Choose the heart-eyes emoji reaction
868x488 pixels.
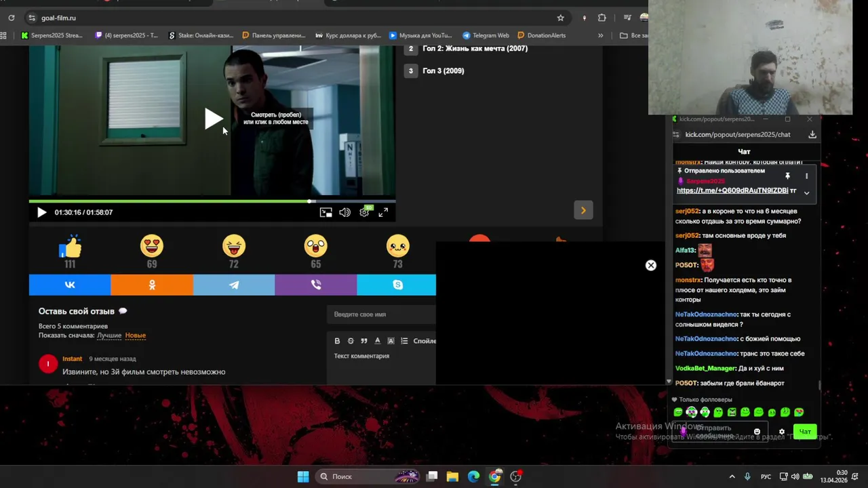(x=152, y=245)
